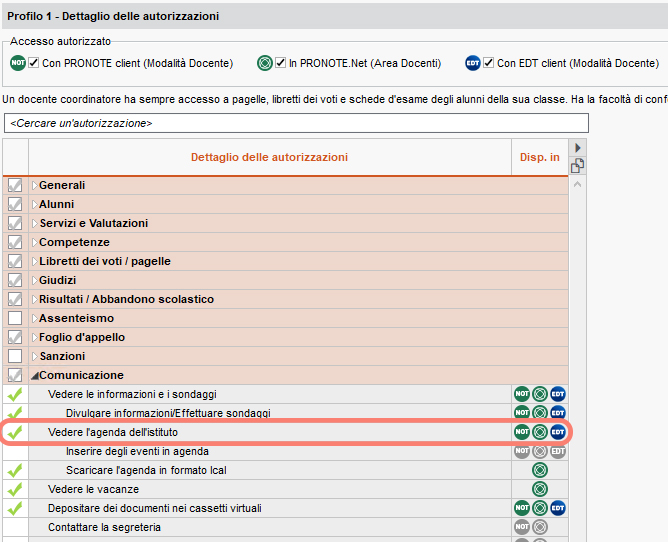The image size is (668, 542).
Task: Click NOT icon in Divulgare informazioni row
Action: (x=522, y=412)
